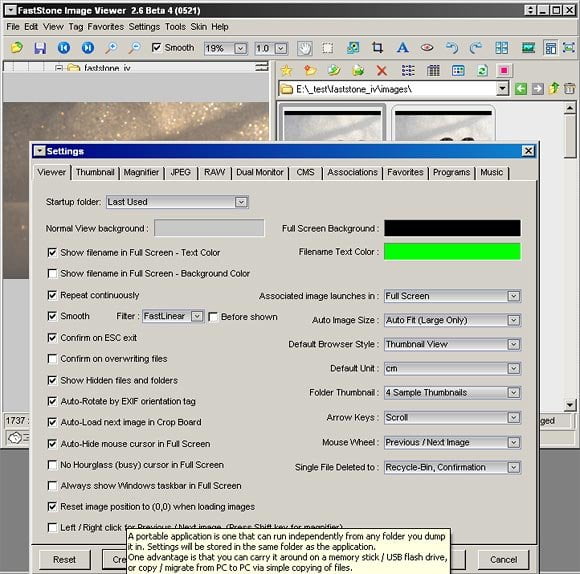Screen dimensions: 580x574
Task: Open the Dual Monitor tab
Action: [260, 172]
